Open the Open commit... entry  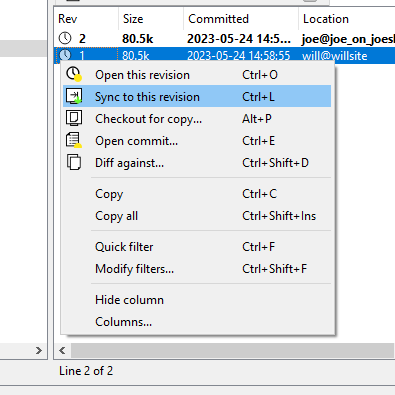point(197,141)
